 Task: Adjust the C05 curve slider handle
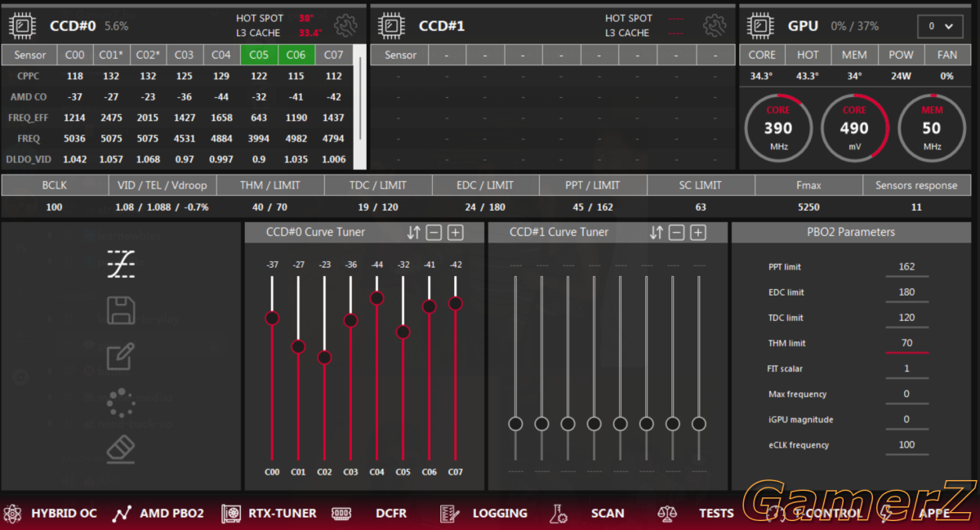tap(403, 332)
